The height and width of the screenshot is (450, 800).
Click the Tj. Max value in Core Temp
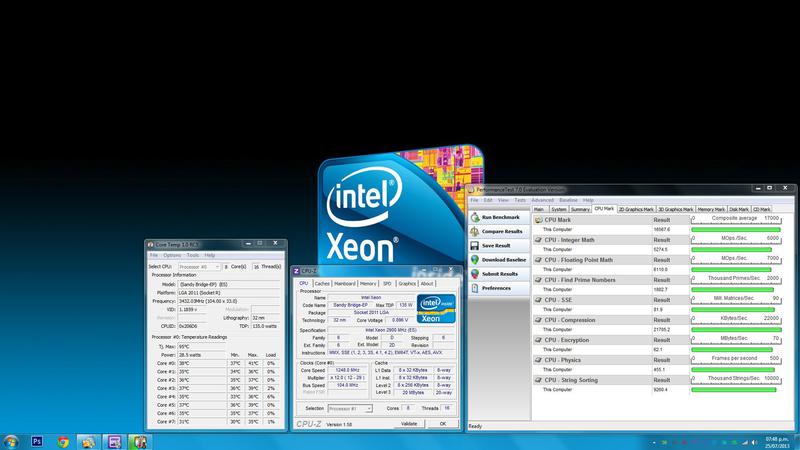(202, 347)
